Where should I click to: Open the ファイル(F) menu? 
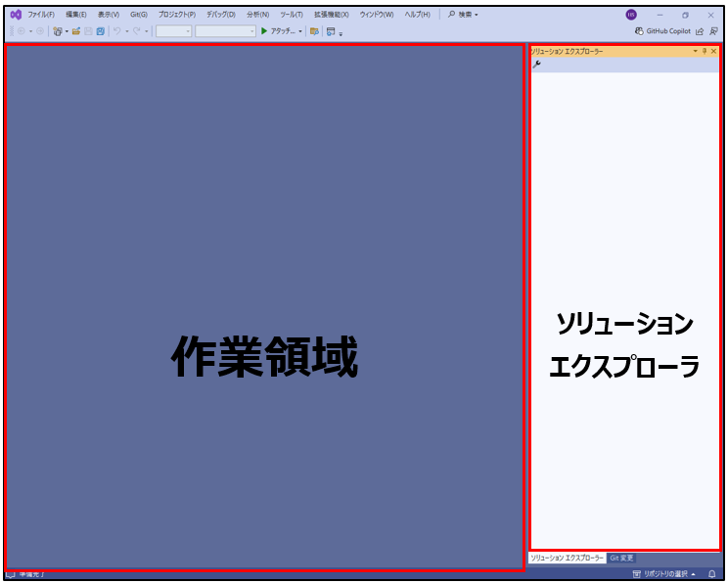coord(41,15)
